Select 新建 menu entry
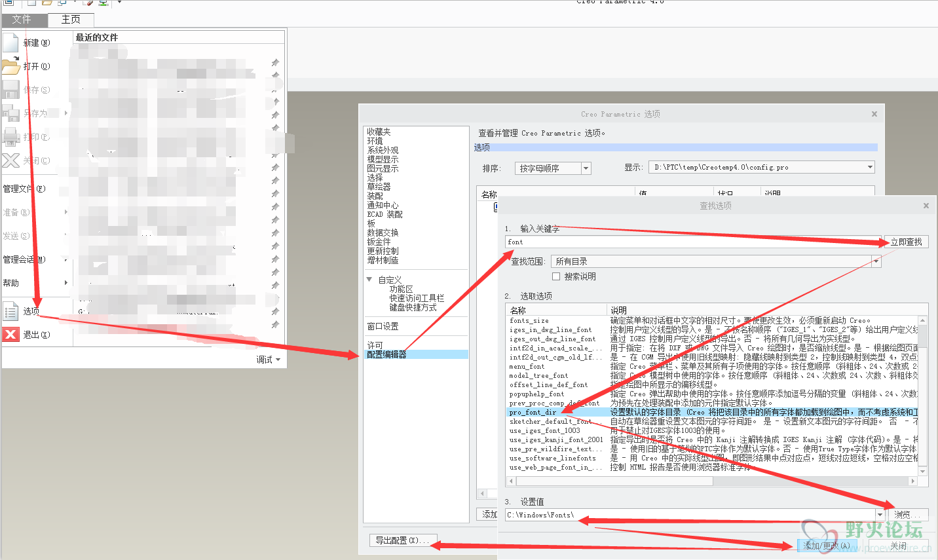This screenshot has width=938, height=560. click(37, 43)
